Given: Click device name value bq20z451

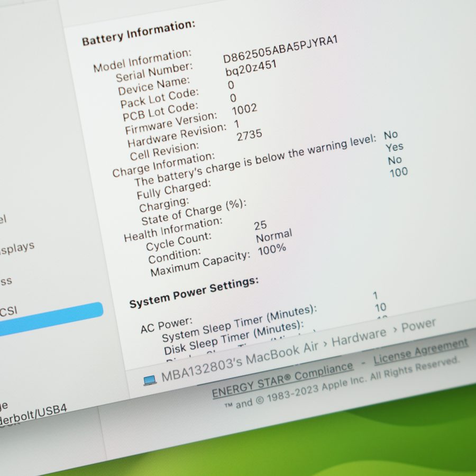Looking at the screenshot, I should point(251,68).
